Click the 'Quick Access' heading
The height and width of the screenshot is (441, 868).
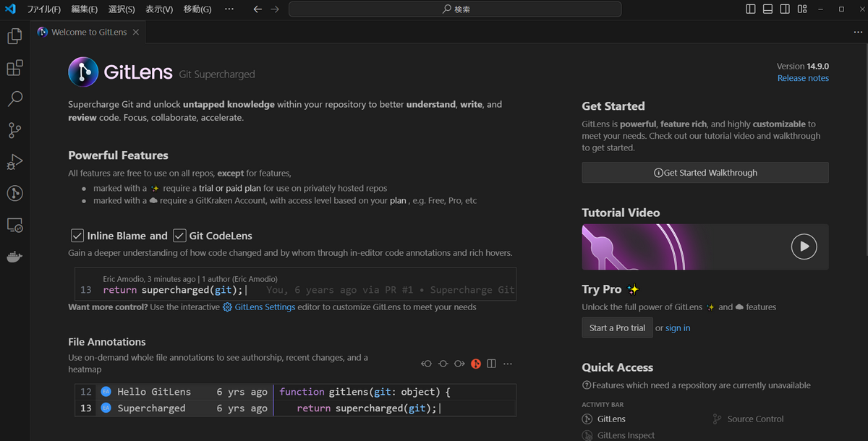[618, 367]
